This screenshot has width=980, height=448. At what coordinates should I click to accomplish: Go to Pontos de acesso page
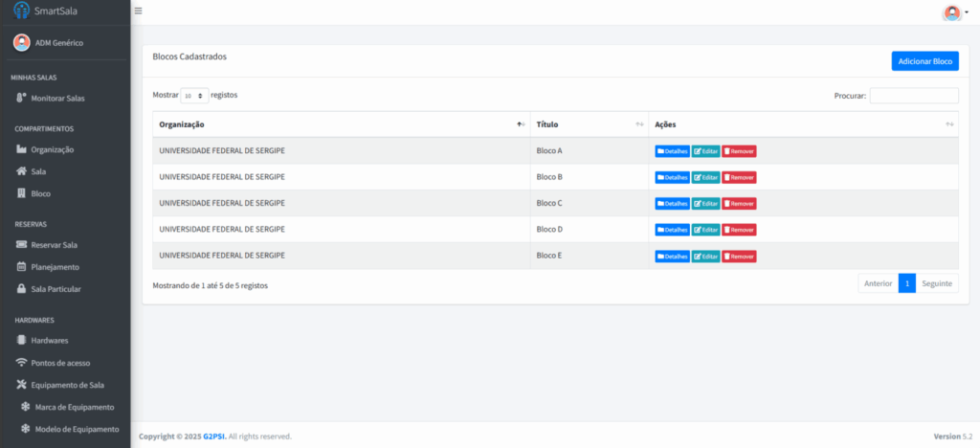[60, 363]
